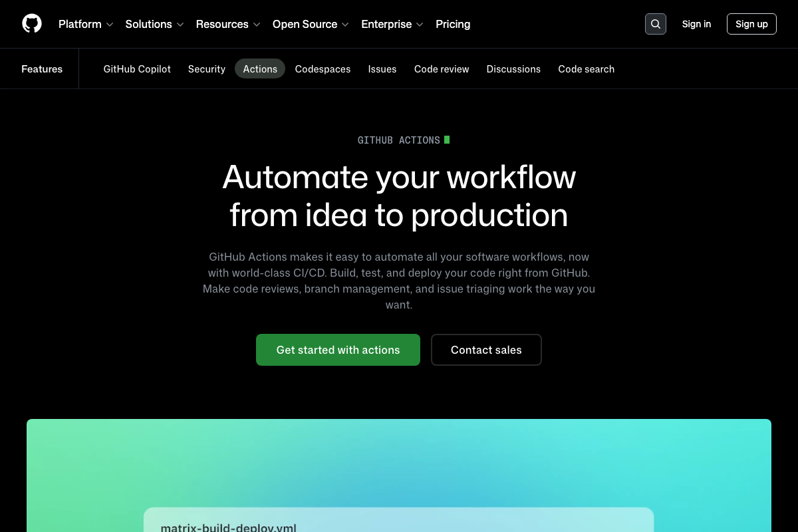The image size is (798, 532).
Task: Click the Sign up button
Action: click(x=751, y=24)
